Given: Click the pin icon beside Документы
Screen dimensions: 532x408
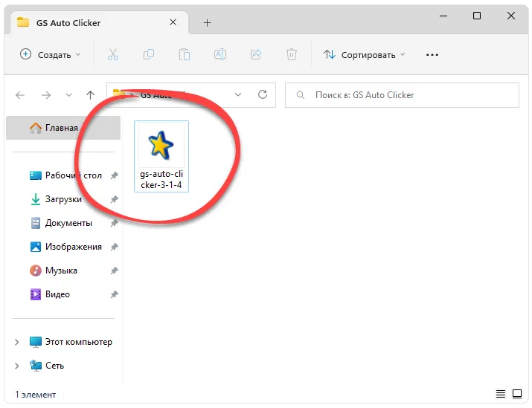Looking at the screenshot, I should [x=115, y=223].
